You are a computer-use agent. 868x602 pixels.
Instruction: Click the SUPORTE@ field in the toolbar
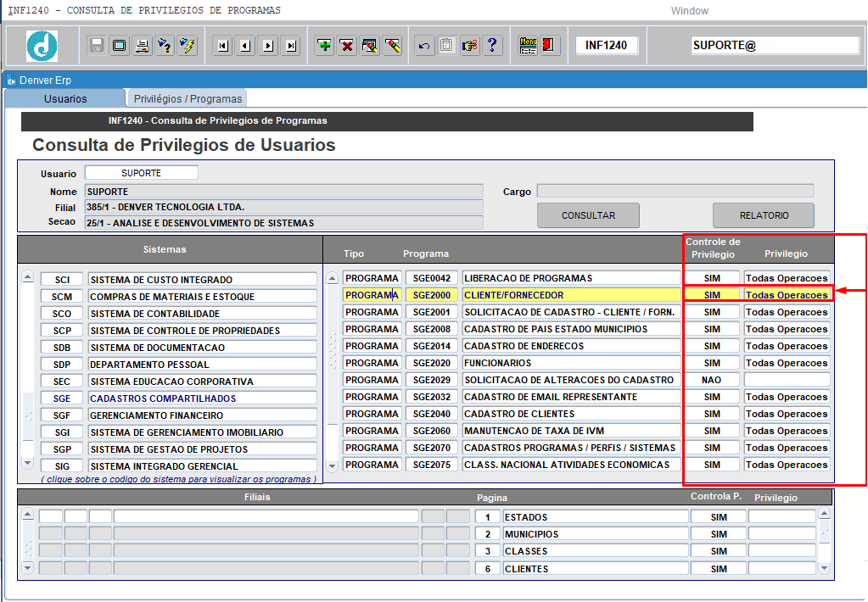coord(775,45)
